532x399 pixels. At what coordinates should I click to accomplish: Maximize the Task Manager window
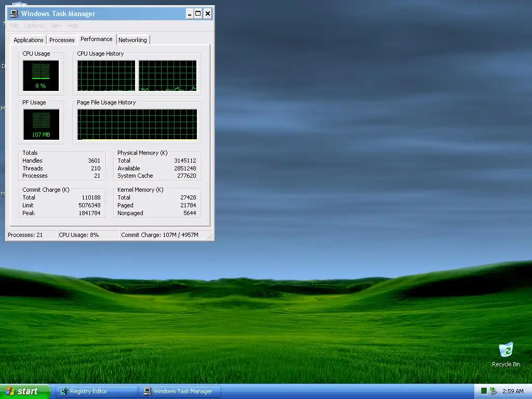(198, 14)
